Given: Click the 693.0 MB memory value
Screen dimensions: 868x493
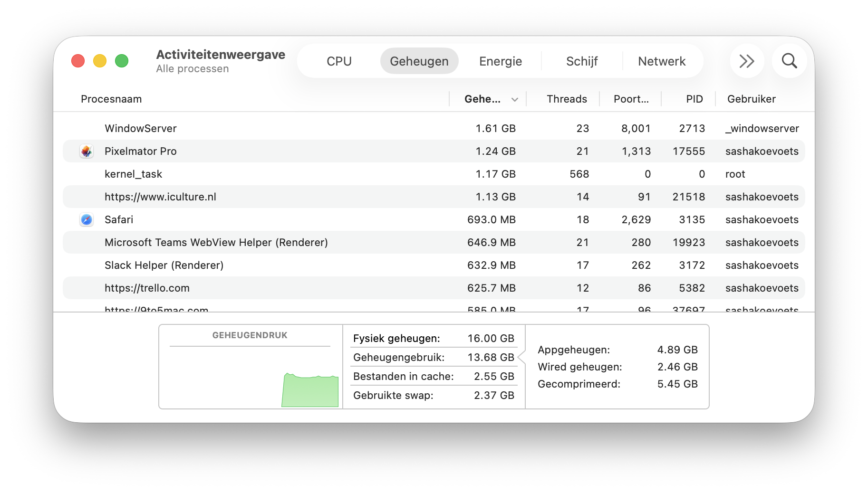Looking at the screenshot, I should click(492, 219).
